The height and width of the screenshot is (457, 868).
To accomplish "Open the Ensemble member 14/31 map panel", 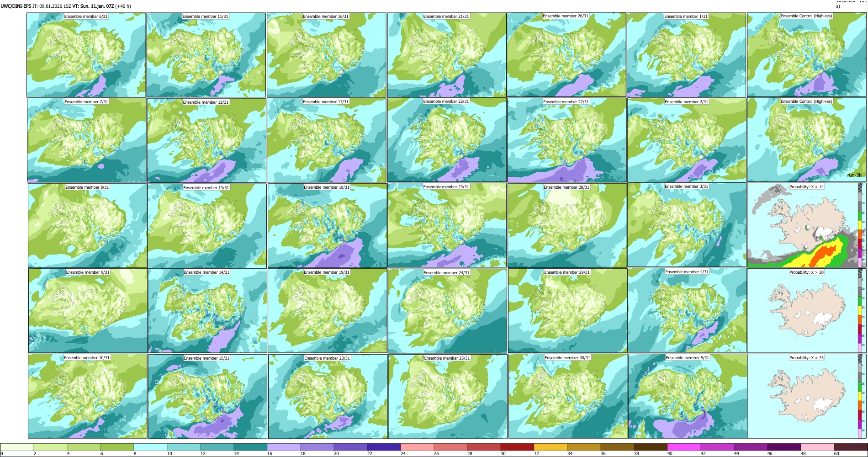I will 207,310.
